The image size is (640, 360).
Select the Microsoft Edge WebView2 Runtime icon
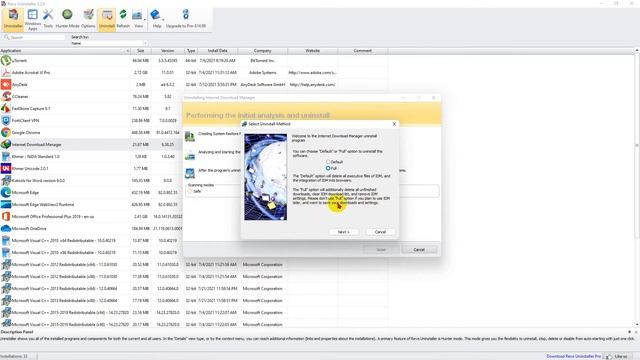point(6,204)
